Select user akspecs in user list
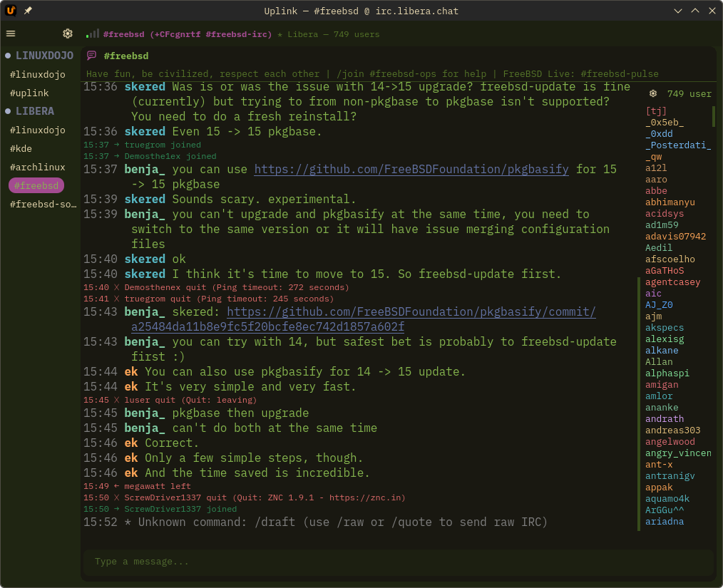The width and height of the screenshot is (723, 588). tap(665, 328)
